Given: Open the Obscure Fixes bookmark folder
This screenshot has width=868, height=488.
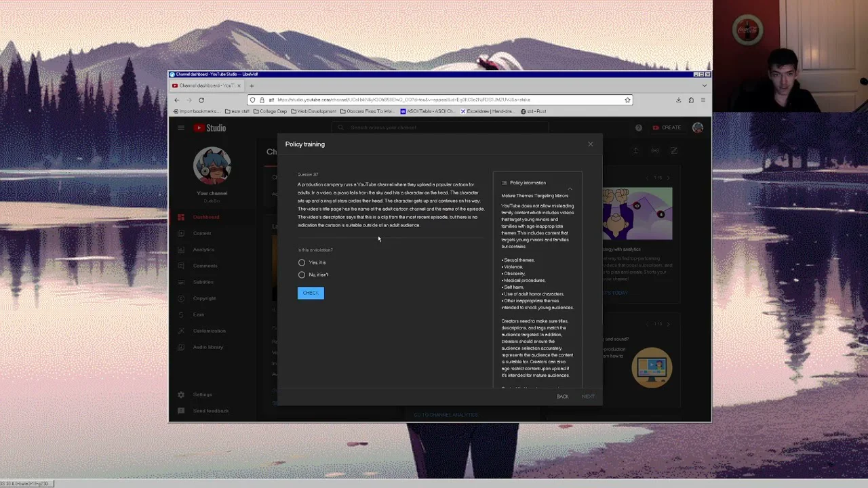Looking at the screenshot, I should [367, 111].
